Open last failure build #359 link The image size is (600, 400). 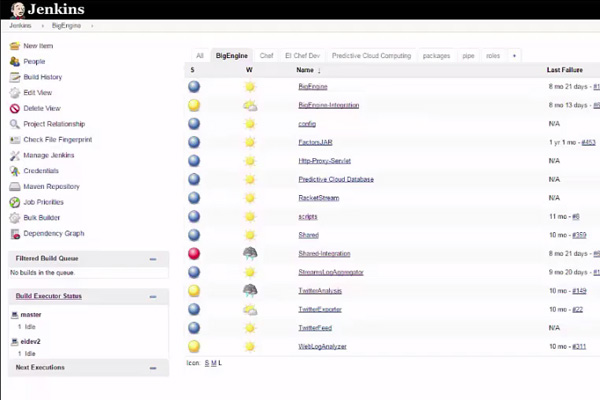tap(579, 235)
